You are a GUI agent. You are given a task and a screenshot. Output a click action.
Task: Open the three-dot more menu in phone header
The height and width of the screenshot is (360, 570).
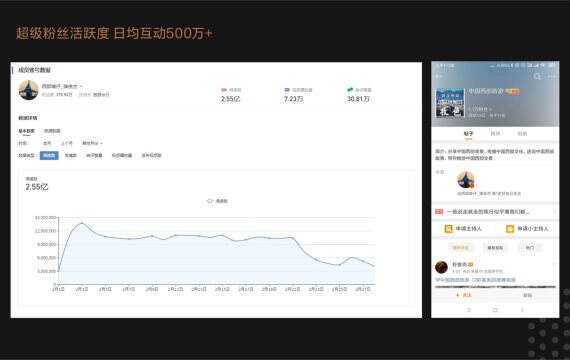pyautogui.click(x=552, y=76)
